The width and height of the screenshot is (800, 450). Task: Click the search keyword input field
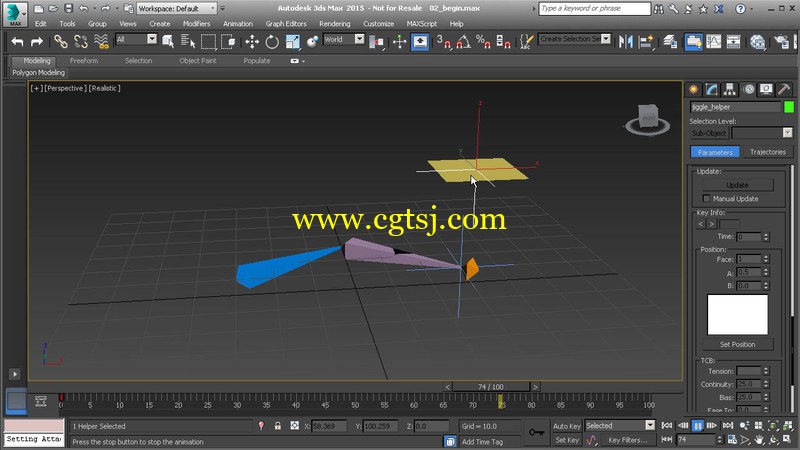pyautogui.click(x=594, y=9)
